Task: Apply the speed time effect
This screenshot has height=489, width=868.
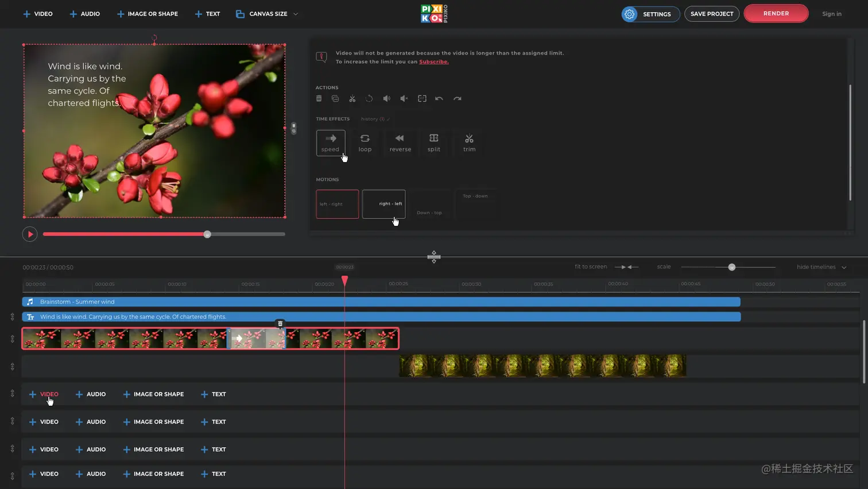Action: 331,143
